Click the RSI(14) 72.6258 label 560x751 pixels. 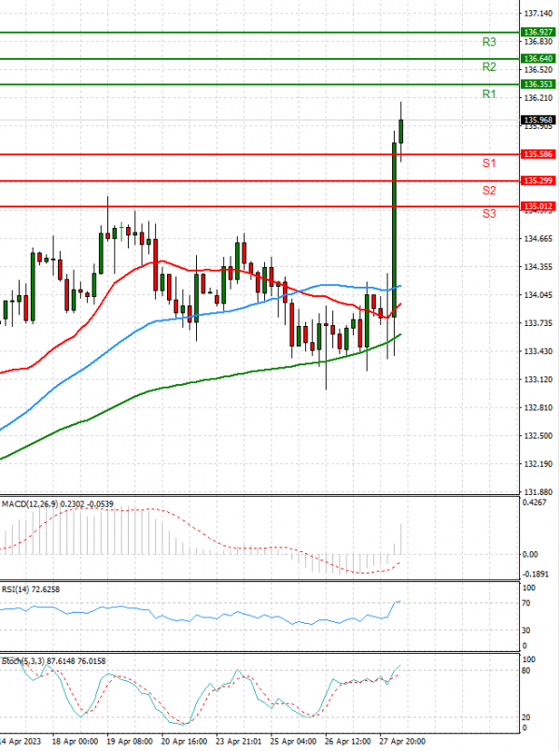coord(31,589)
